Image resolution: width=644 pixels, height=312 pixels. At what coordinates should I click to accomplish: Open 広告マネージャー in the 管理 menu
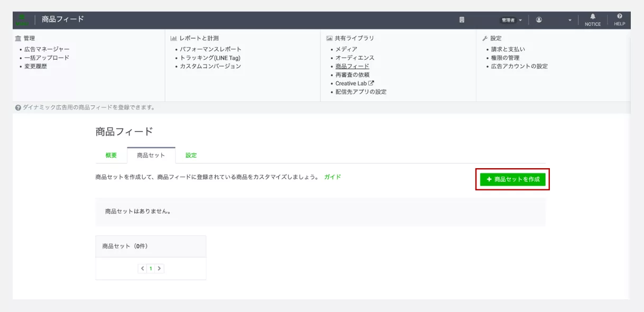coord(47,49)
